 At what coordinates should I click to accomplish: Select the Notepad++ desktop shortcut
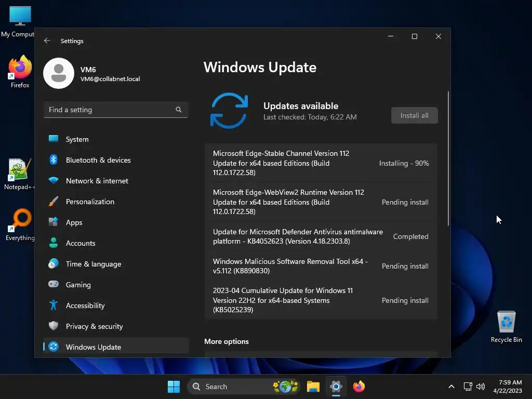click(x=19, y=174)
